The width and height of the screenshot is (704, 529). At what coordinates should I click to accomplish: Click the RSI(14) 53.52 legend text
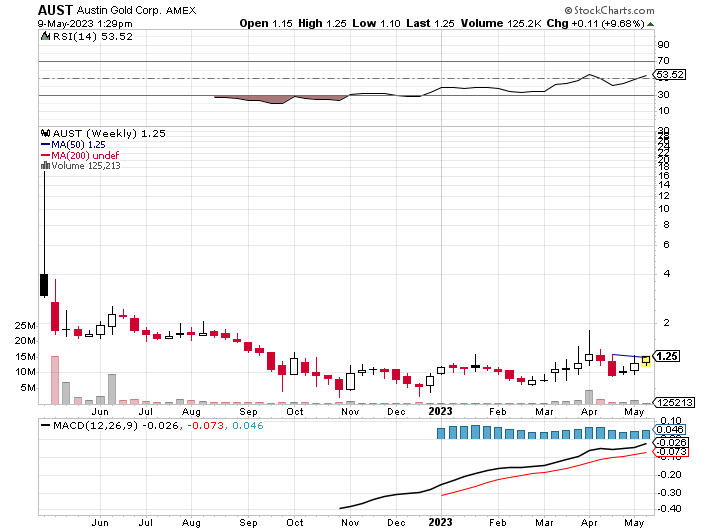click(x=92, y=36)
